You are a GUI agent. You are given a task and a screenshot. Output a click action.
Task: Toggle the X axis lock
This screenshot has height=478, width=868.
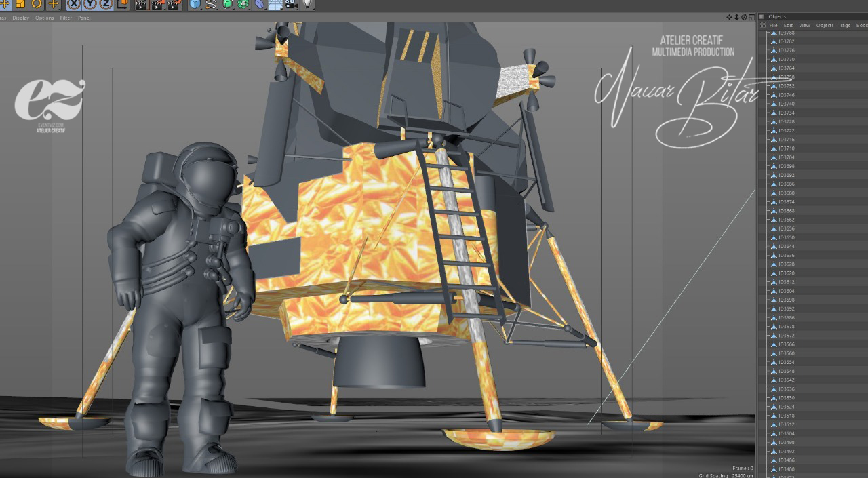coord(73,4)
